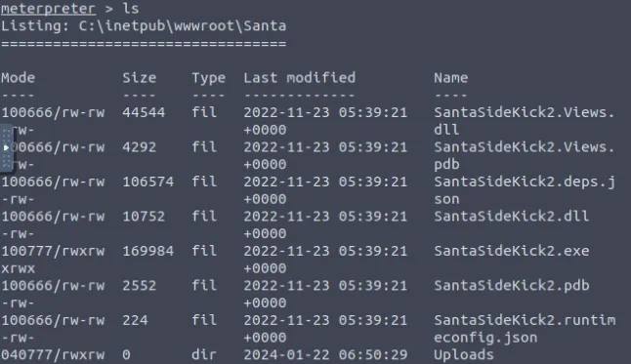Select the 106574 size value

click(148, 182)
